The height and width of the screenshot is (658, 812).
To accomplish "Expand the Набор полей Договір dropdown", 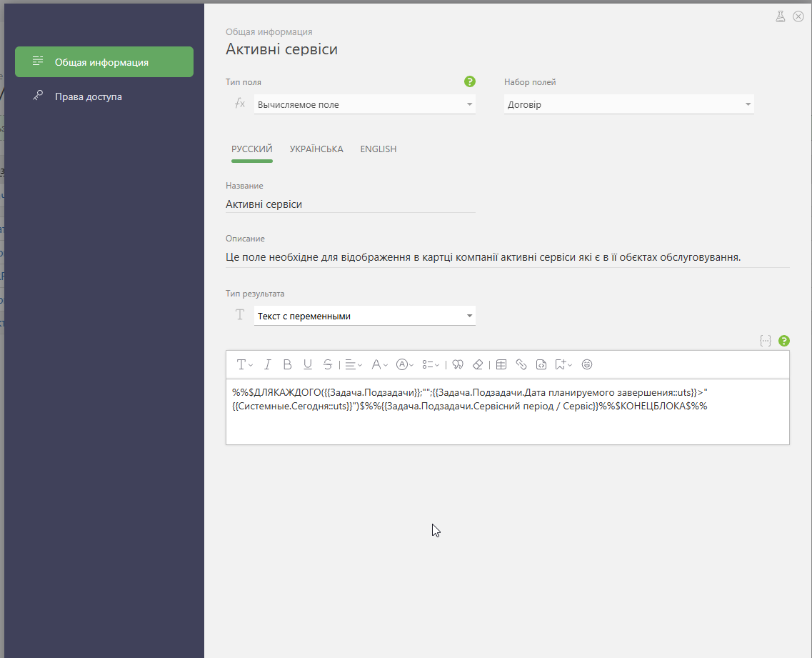I will (x=628, y=104).
